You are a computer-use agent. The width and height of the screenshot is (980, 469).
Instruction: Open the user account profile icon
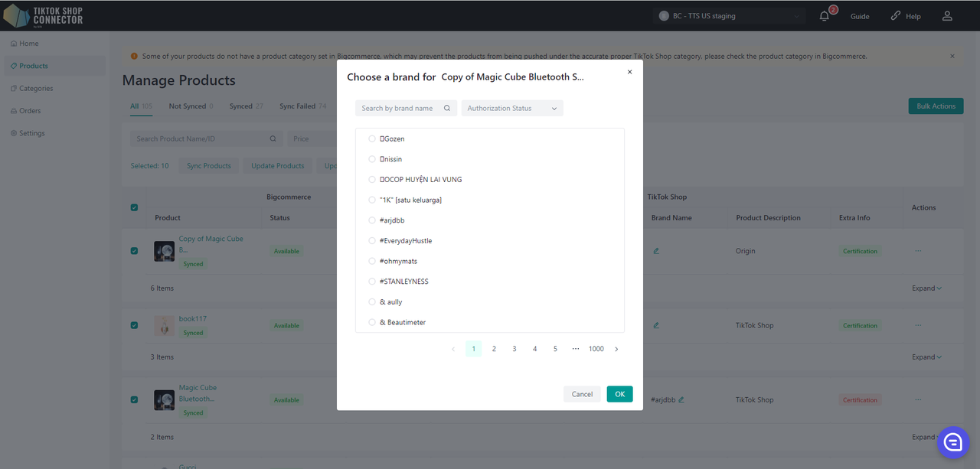pyautogui.click(x=947, y=16)
